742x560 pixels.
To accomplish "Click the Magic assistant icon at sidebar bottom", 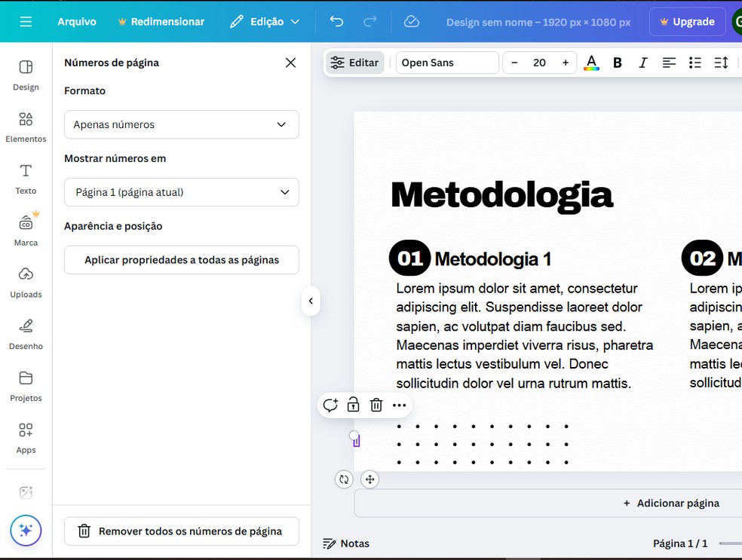I will (x=26, y=531).
